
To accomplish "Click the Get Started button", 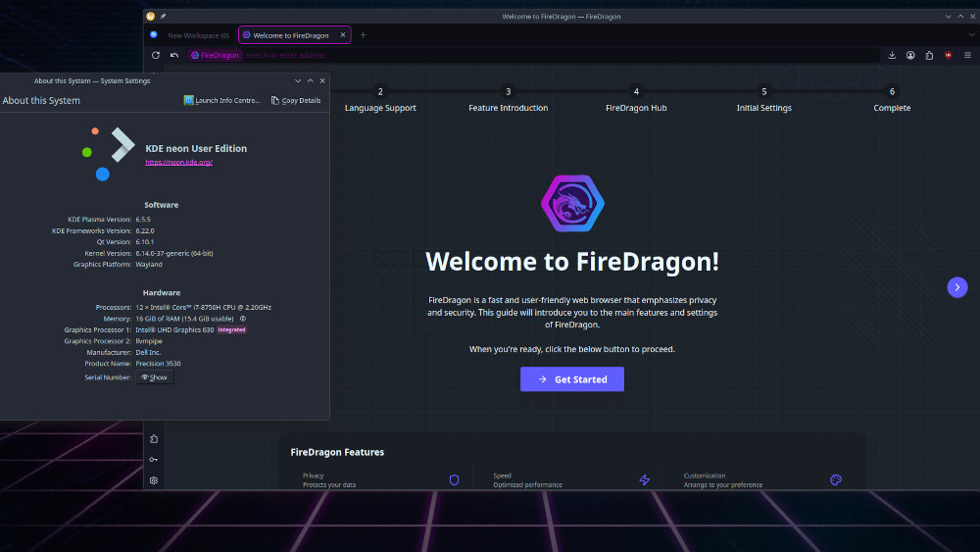I will click(x=572, y=378).
